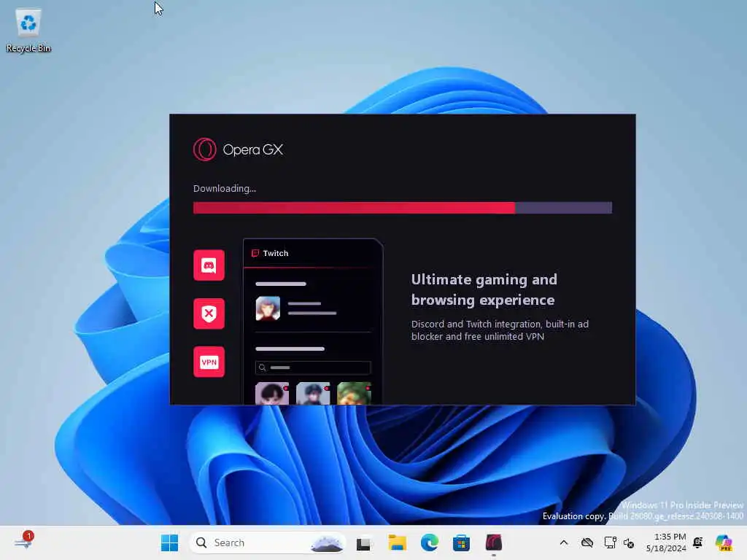Click the taskbar Search box
747x560 pixels.
(x=268, y=542)
